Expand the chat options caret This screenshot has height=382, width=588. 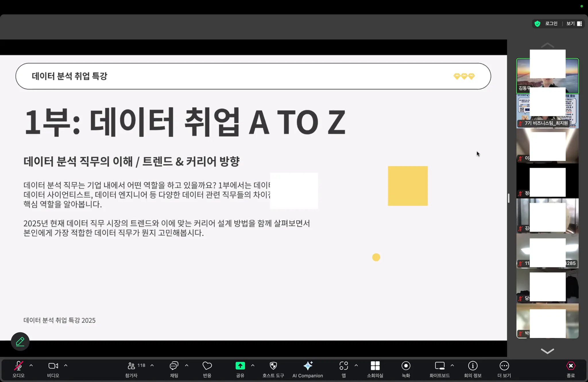[x=187, y=365]
